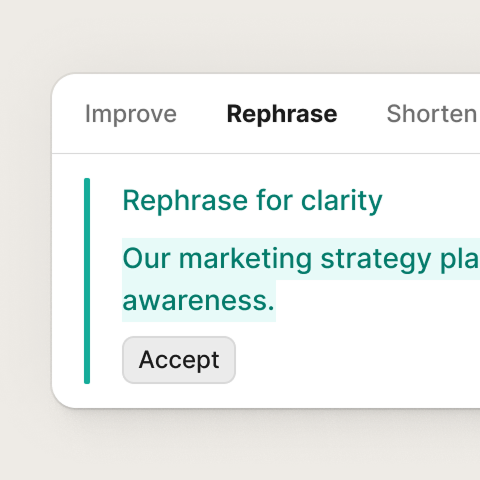The image size is (480, 480).
Task: Switch to the Improve tab
Action: pos(131,114)
